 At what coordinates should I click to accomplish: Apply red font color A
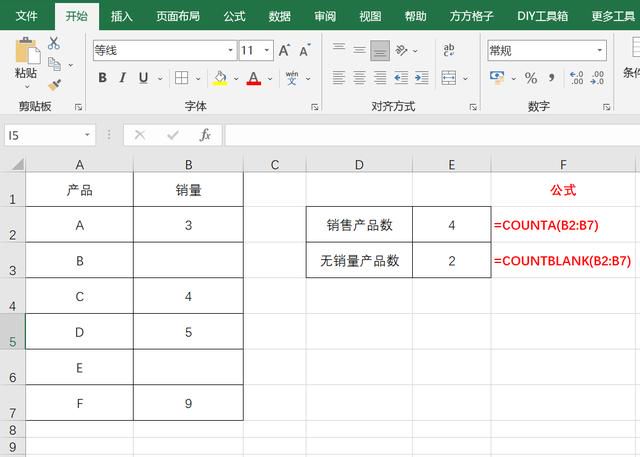coord(253,78)
